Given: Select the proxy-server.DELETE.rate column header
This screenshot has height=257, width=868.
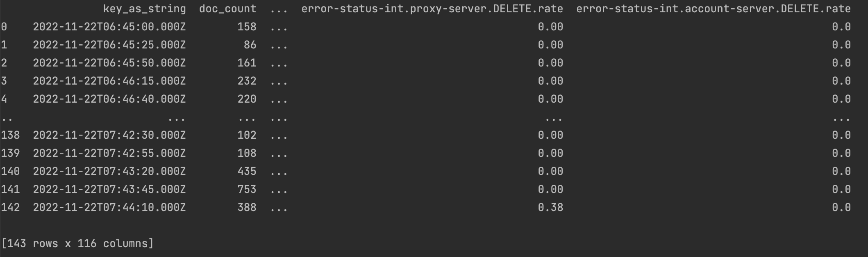Looking at the screenshot, I should [432, 9].
